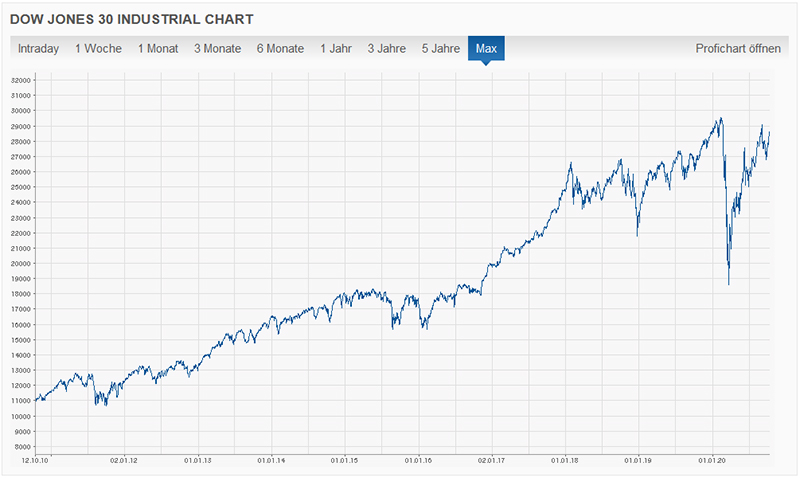This screenshot has width=800, height=478.
Task: Choose the 5 Jahre tab
Action: tap(441, 48)
